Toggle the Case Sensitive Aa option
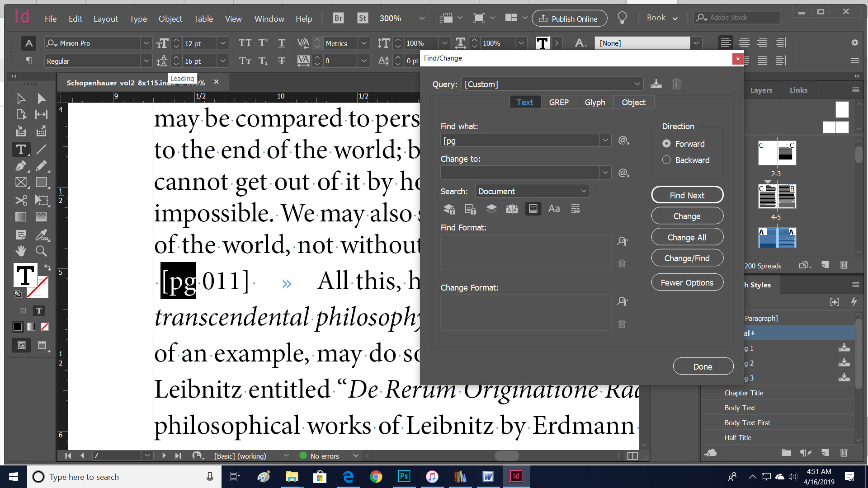Screen dimensions: 868x488 (x=554, y=209)
